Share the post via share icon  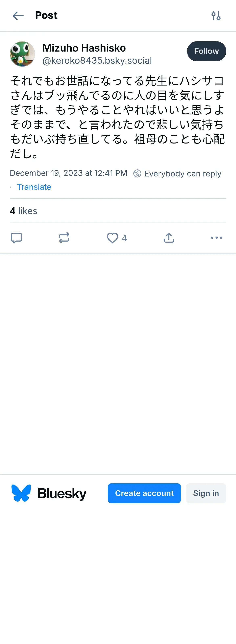(x=169, y=238)
